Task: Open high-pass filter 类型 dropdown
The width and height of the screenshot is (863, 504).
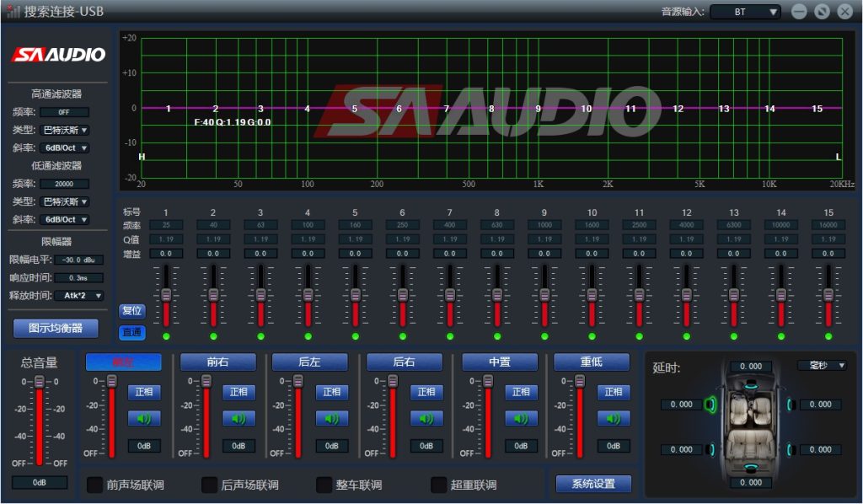Action: tap(64, 131)
